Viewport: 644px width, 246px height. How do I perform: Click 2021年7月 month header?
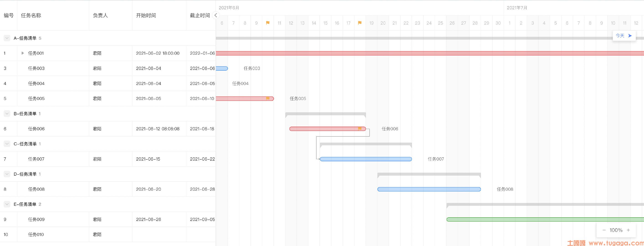pos(517,8)
